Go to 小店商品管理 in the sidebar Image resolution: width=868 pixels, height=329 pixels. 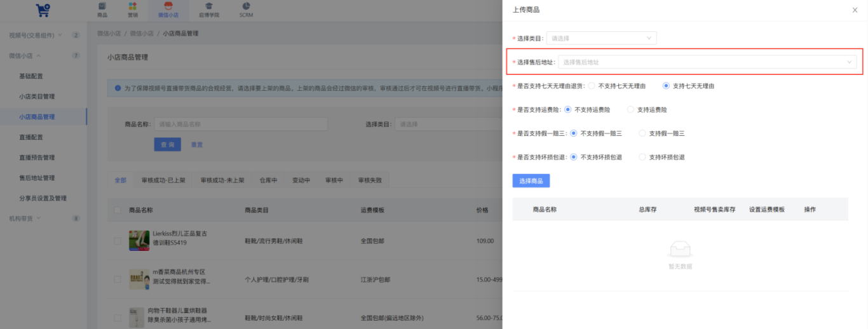click(37, 117)
